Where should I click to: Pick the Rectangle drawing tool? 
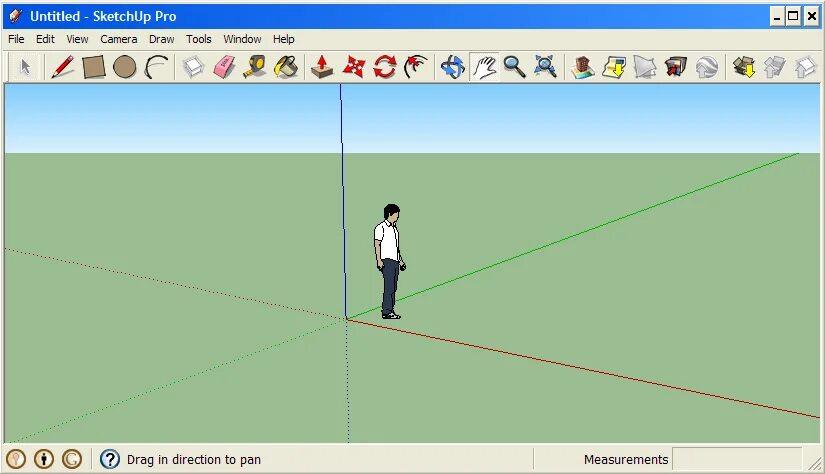pos(94,67)
